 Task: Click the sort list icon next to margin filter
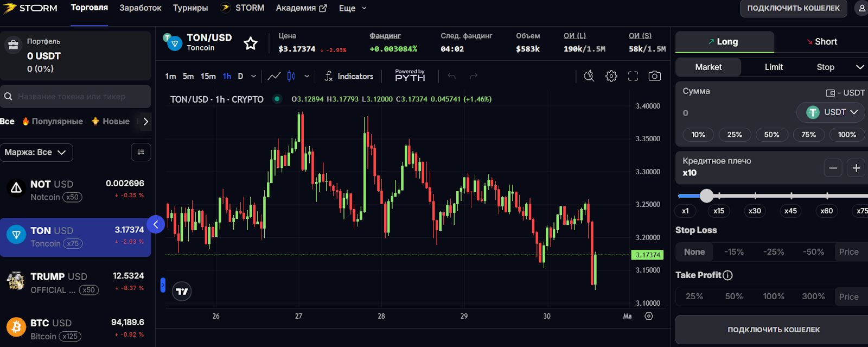[141, 152]
